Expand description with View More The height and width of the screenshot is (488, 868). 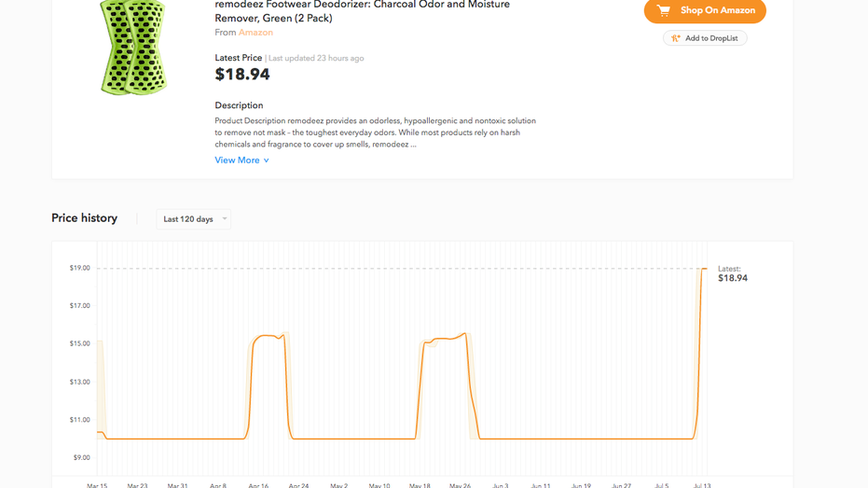(241, 160)
